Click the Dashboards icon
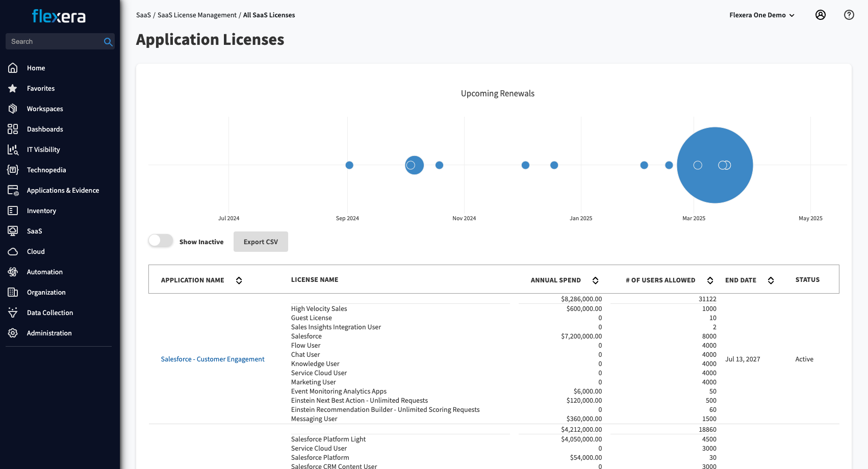The image size is (868, 469). (13, 129)
